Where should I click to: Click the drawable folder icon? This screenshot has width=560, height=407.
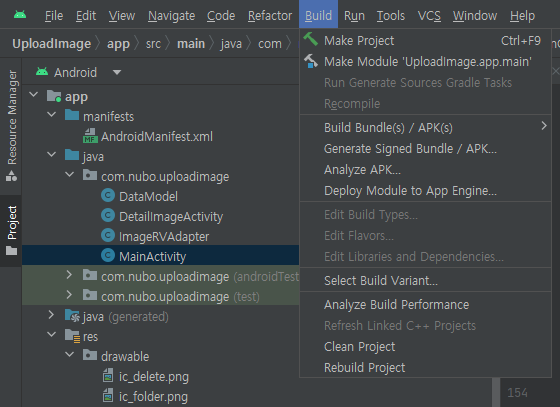click(x=90, y=355)
